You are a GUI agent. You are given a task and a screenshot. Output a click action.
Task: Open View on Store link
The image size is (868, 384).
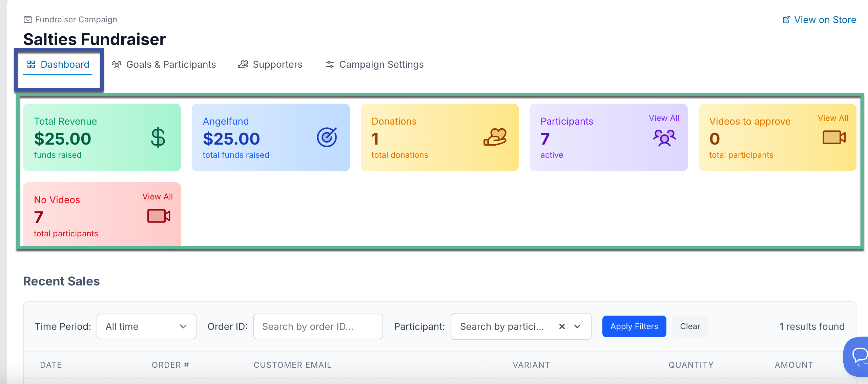click(825, 20)
